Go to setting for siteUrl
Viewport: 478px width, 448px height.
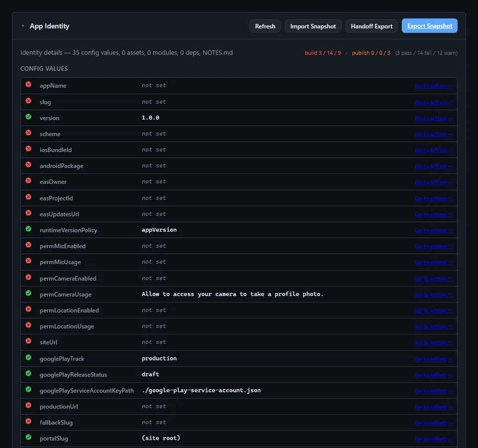[434, 342]
